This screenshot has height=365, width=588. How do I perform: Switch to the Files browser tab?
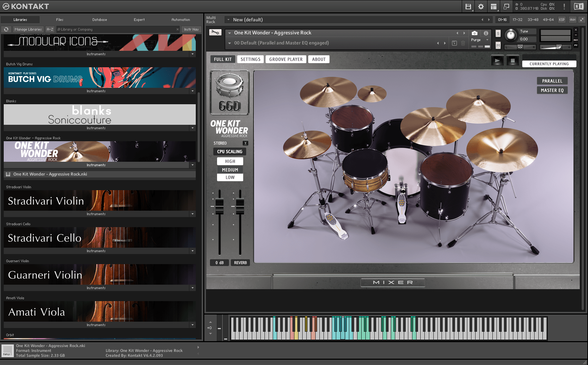coord(60,19)
